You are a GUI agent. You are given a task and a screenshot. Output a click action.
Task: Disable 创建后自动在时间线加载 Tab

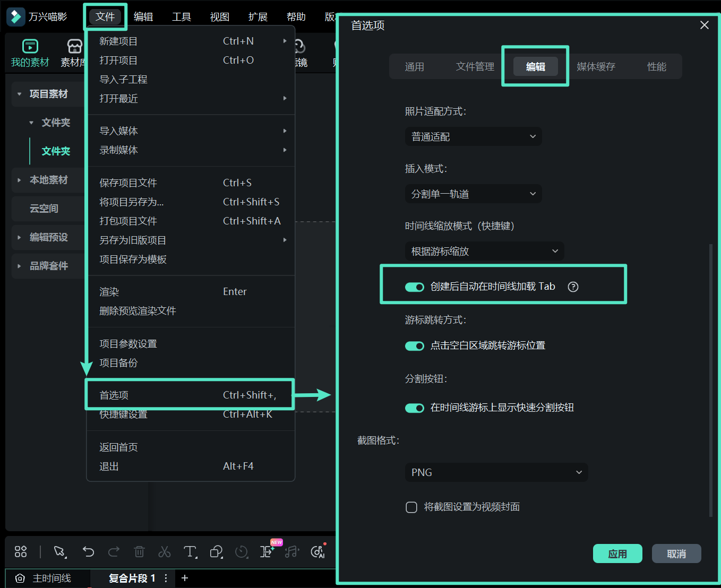(x=415, y=287)
